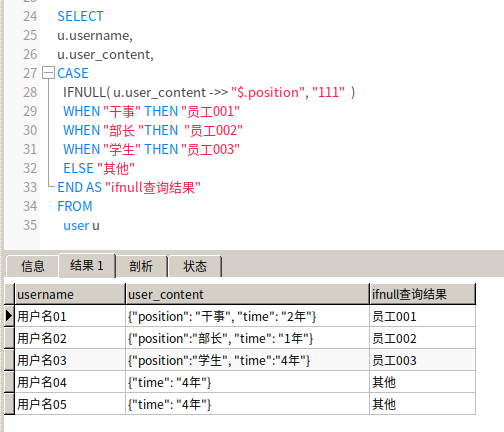The image size is (504, 432).
Task: Click the "其他" string on line 32
Action: point(116,168)
